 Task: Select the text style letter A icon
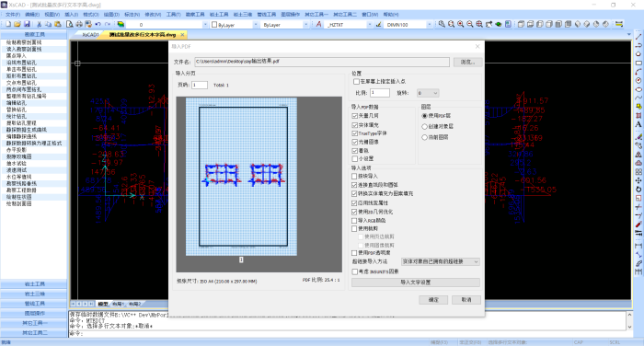click(x=318, y=25)
